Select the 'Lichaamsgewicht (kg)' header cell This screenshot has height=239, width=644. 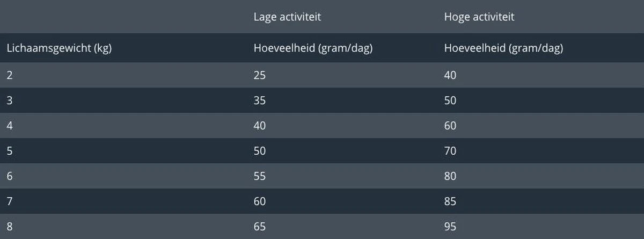pyautogui.click(x=59, y=48)
